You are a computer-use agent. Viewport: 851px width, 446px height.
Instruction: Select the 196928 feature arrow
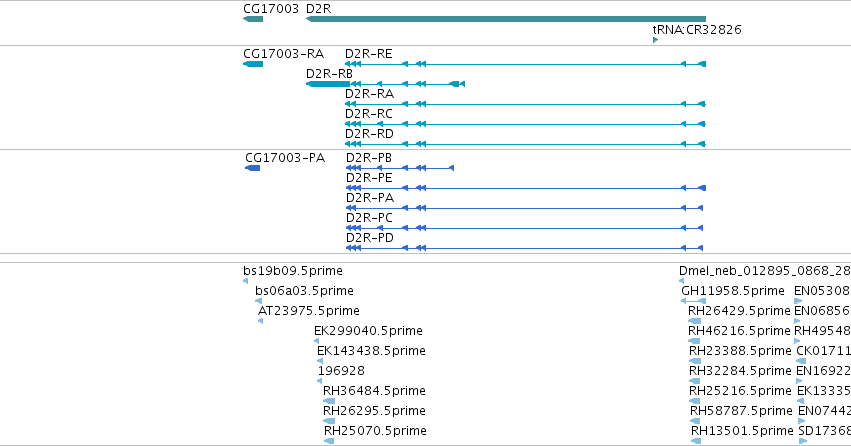click(x=320, y=381)
